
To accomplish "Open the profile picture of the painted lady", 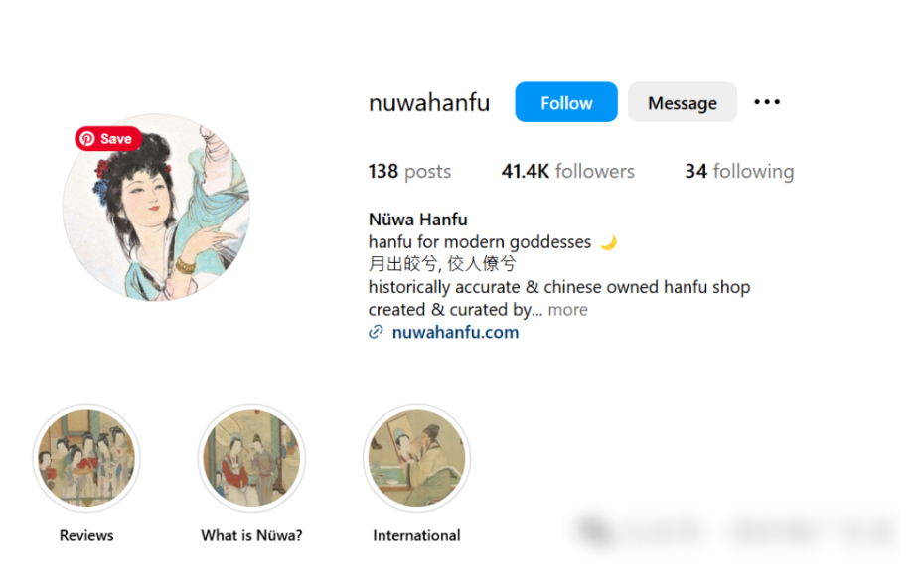I will (156, 208).
